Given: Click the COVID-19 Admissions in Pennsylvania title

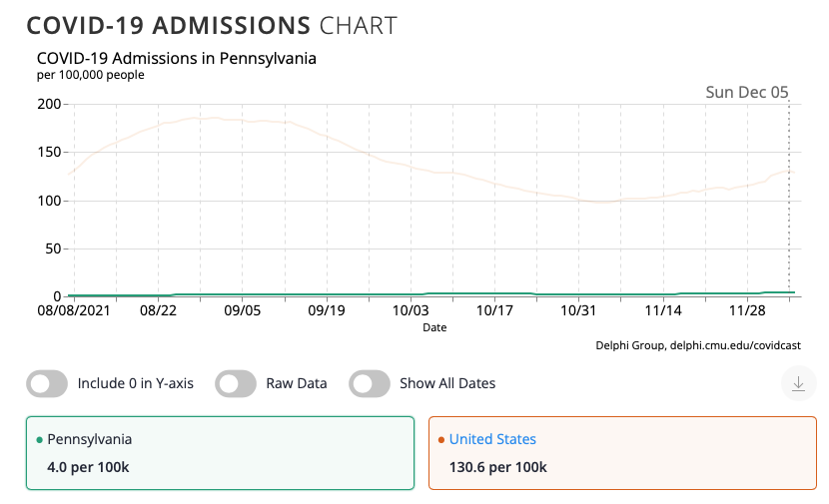Looking at the screenshot, I should click(177, 58).
